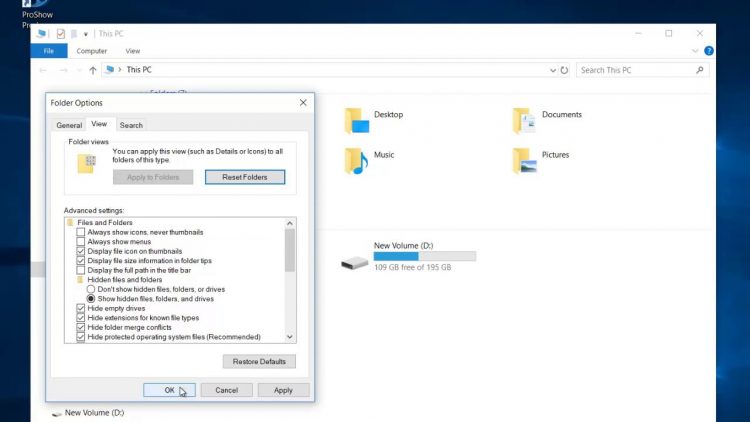Click the Up arrow navigation icon

(93, 70)
